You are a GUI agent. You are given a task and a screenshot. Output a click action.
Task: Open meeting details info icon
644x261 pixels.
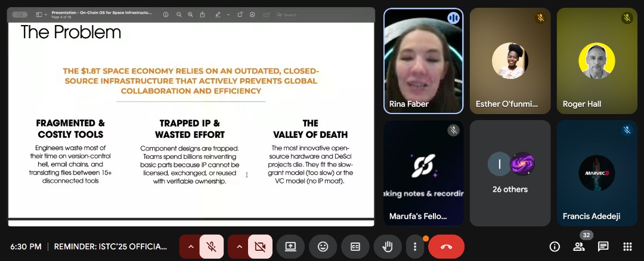(x=555, y=247)
